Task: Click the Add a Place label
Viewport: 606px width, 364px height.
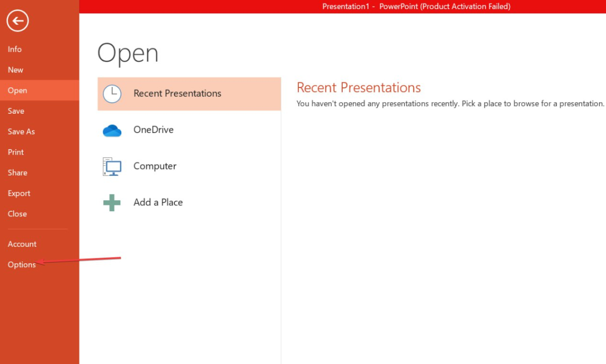Action: (x=158, y=203)
